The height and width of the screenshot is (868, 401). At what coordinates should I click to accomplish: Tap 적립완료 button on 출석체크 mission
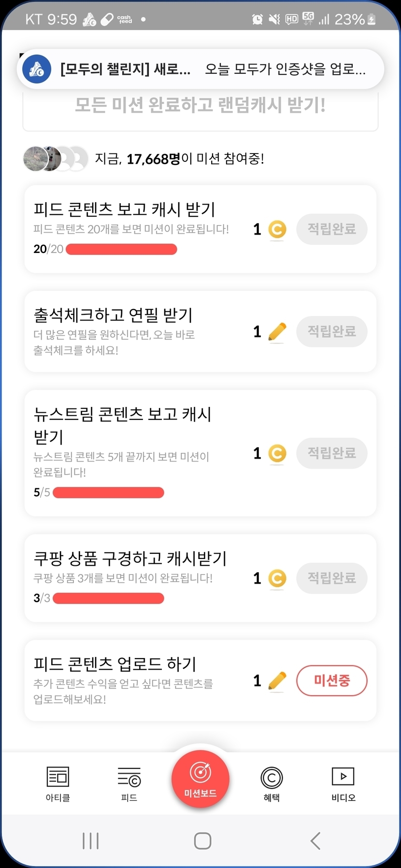click(331, 332)
